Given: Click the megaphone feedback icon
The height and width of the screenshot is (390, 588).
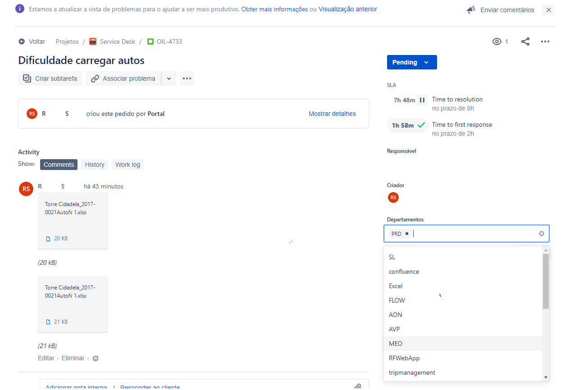Looking at the screenshot, I should [471, 10].
